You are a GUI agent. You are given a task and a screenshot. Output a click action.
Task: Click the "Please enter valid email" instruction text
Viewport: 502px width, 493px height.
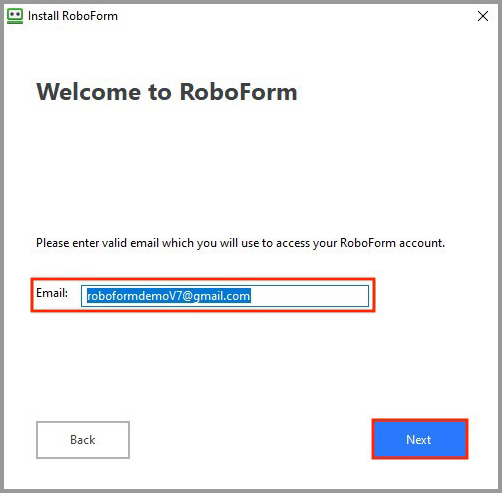tap(240, 243)
